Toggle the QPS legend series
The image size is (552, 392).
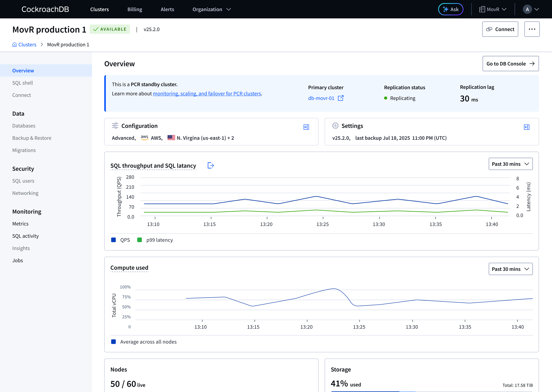point(121,240)
